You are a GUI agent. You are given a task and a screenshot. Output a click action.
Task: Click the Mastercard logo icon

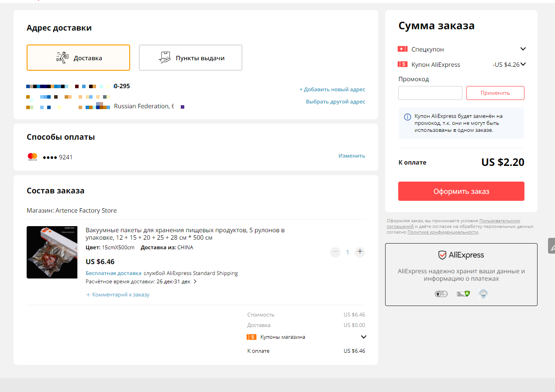pyautogui.click(x=32, y=157)
